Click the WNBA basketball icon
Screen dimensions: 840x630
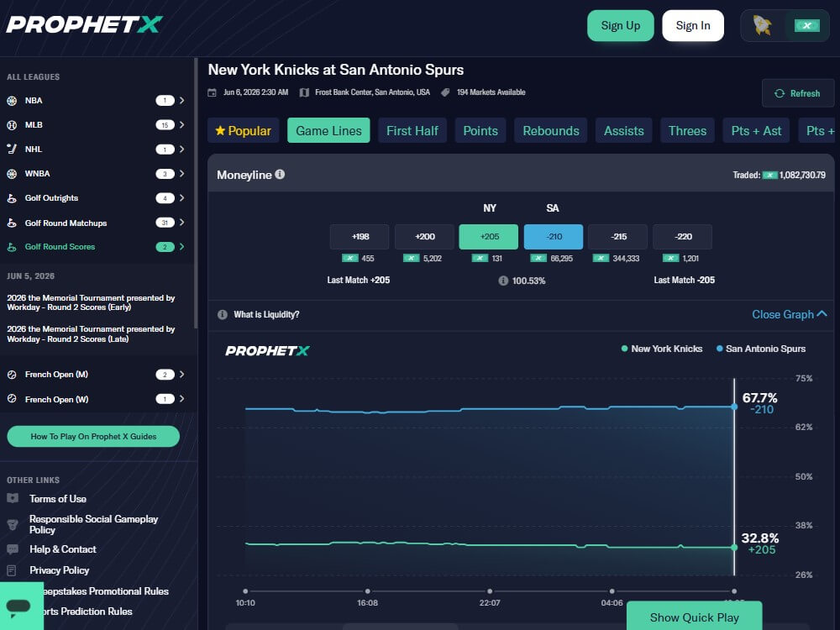12,174
